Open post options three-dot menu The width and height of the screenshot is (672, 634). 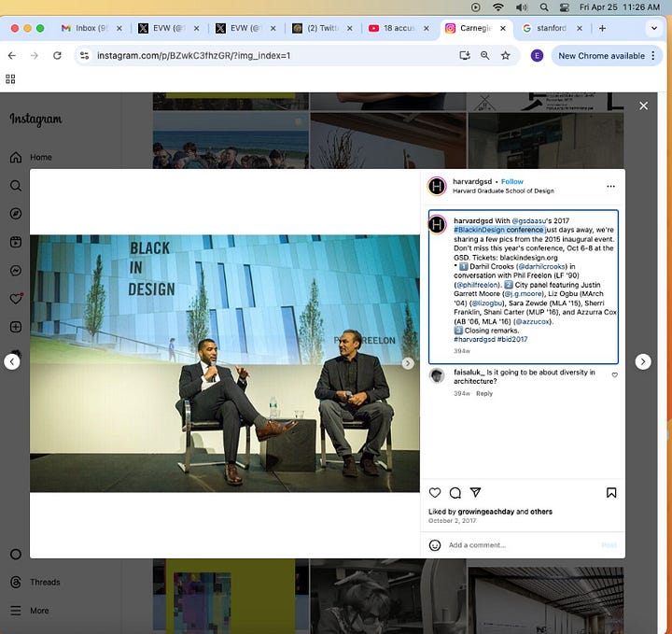click(x=610, y=186)
